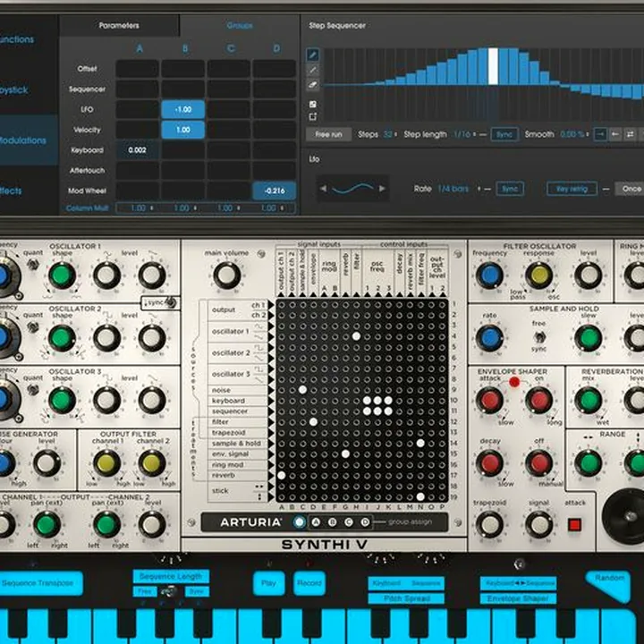Click the white pin at noise row column C
This screenshot has width=644, height=644.
[302, 390]
